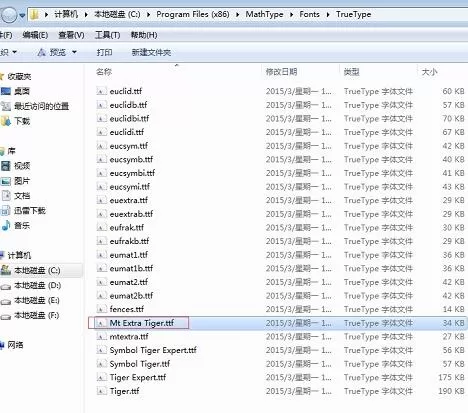Open the 帮助(H) menu

(x=144, y=35)
